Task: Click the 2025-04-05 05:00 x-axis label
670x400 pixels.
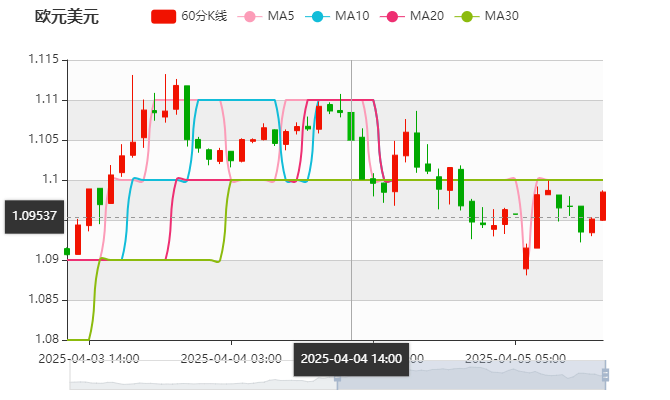Action: pos(516,357)
